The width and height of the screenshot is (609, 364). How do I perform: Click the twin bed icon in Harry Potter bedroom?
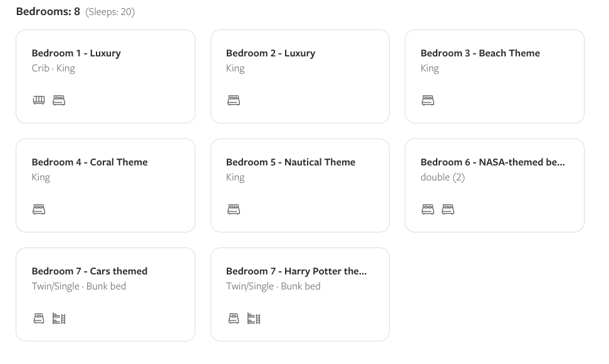point(234,318)
